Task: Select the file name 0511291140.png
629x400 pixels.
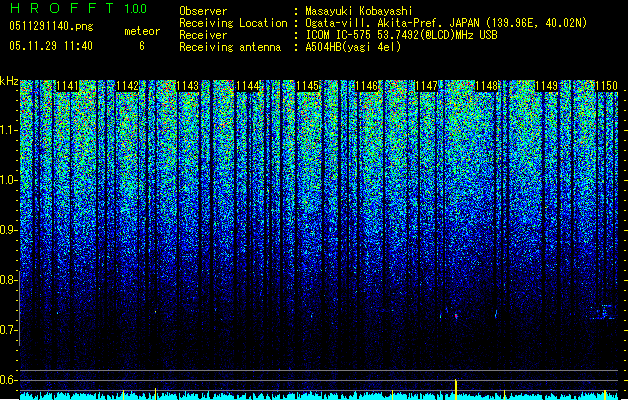Action: tap(51, 26)
